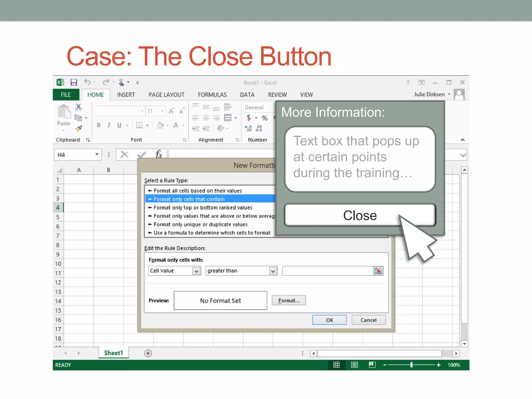Toggle Bold formatting
The image size is (532, 399).
[99, 125]
